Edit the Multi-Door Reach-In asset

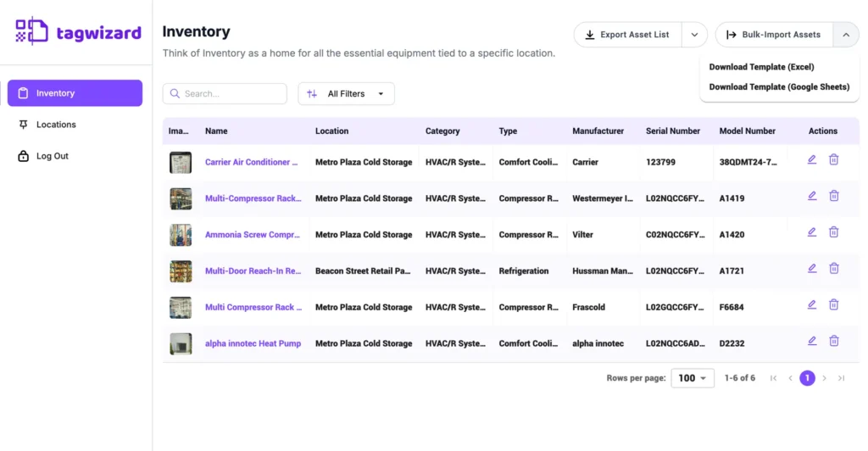pos(811,269)
